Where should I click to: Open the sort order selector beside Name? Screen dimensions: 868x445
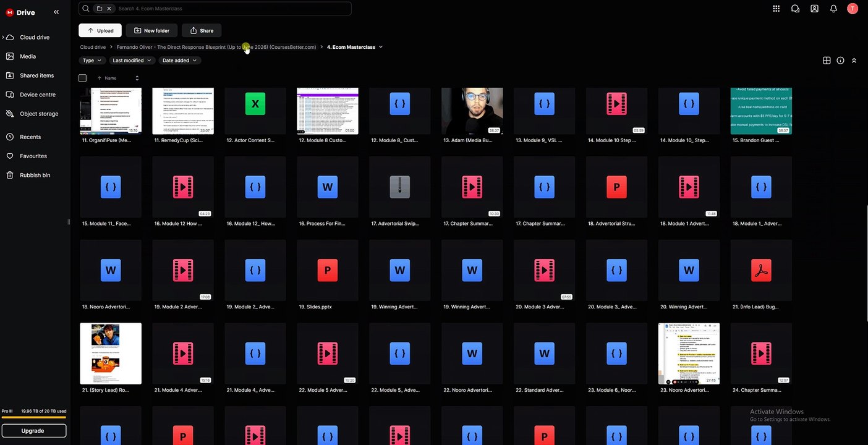(x=137, y=78)
